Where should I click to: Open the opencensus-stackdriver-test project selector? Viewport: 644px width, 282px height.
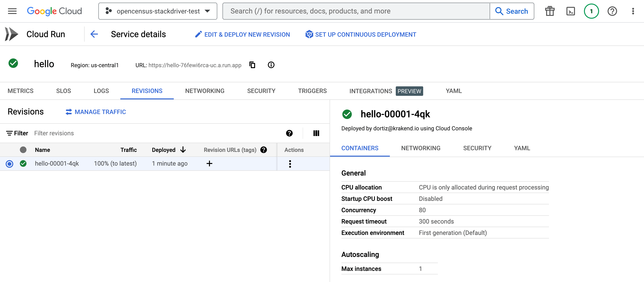(157, 11)
